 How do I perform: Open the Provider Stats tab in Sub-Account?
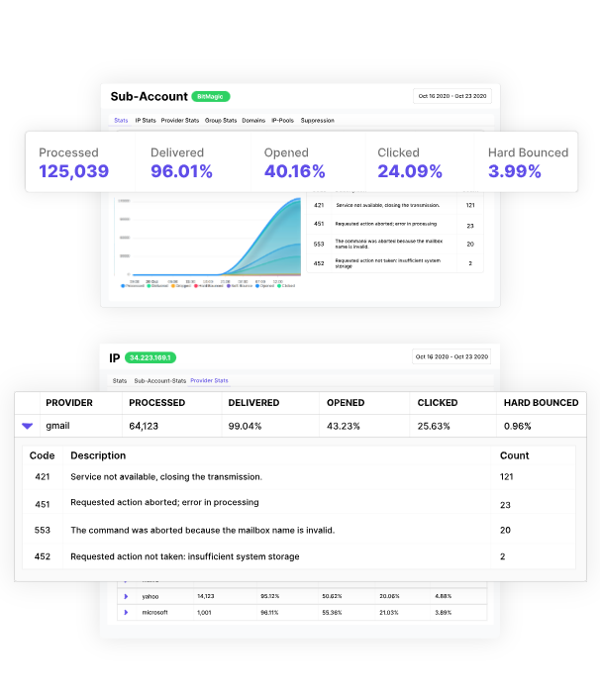tap(180, 121)
